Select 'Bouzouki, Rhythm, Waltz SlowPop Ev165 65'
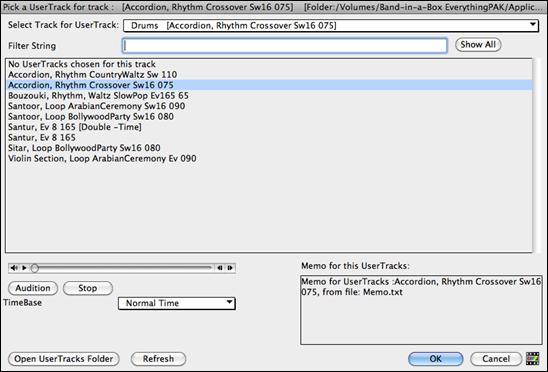Screen dimensions: 548x372 tap(269, 96)
